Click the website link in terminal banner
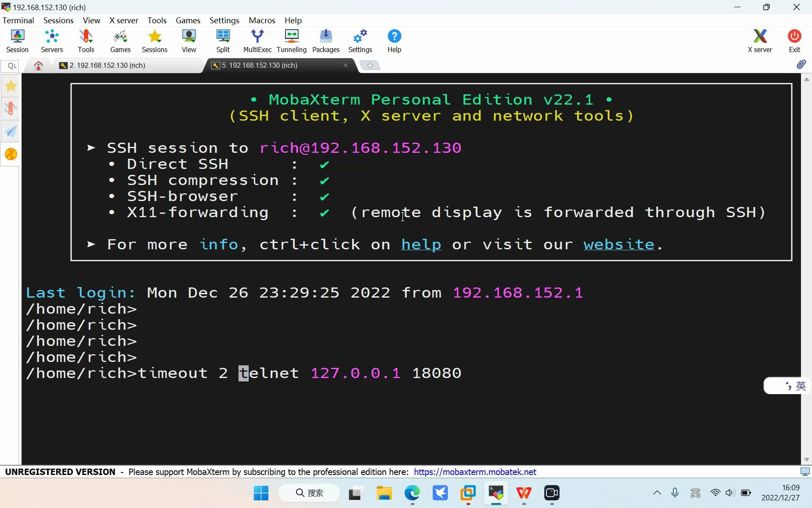This screenshot has width=812, height=508. tap(619, 245)
